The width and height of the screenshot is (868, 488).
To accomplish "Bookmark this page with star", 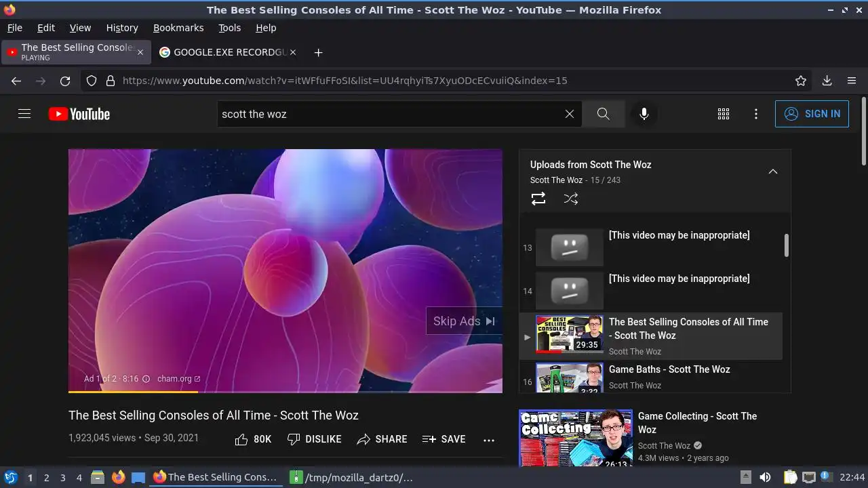I will pyautogui.click(x=801, y=81).
